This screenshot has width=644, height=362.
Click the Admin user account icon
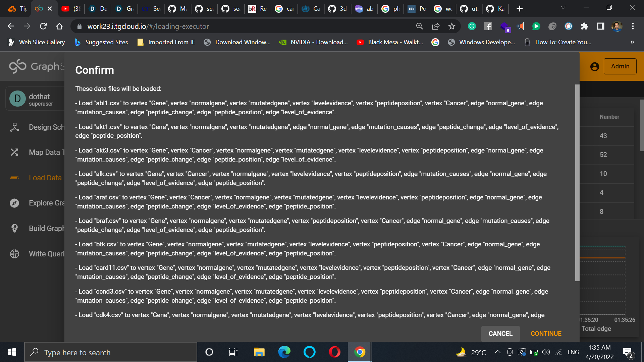[x=594, y=67]
